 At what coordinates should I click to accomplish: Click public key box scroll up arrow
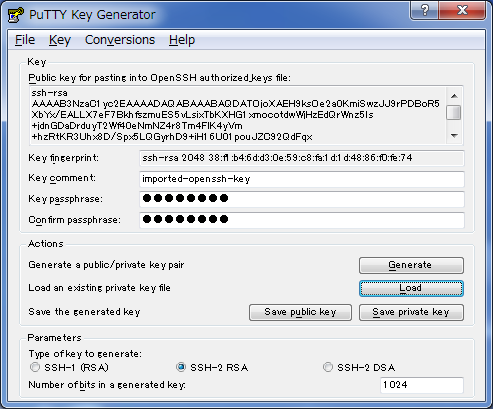coord(454,96)
